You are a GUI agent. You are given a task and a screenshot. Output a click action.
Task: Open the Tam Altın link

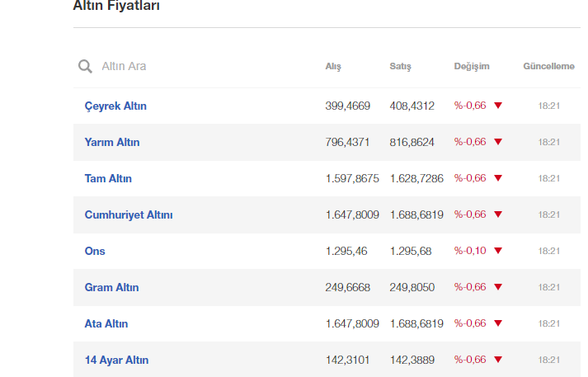[x=108, y=178]
